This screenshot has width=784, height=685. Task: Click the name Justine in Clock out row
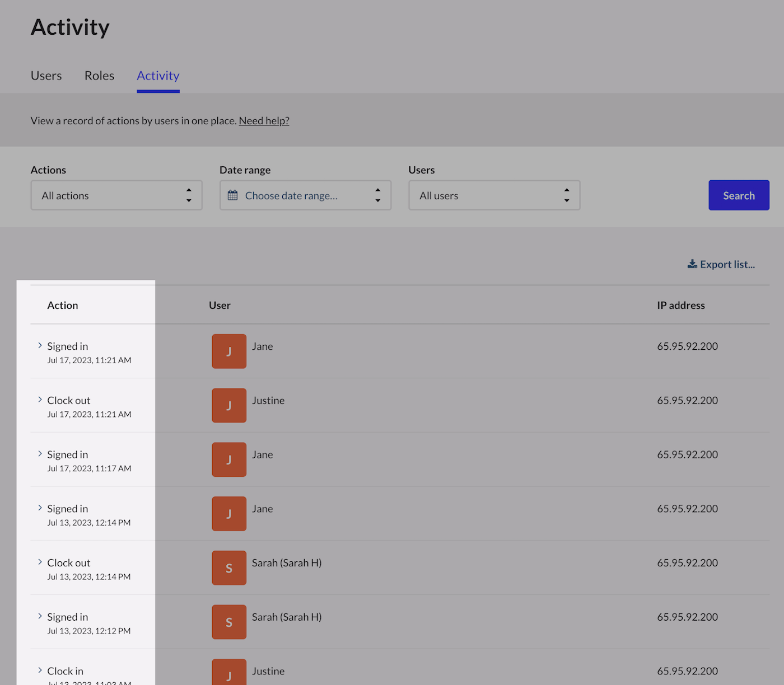point(268,401)
